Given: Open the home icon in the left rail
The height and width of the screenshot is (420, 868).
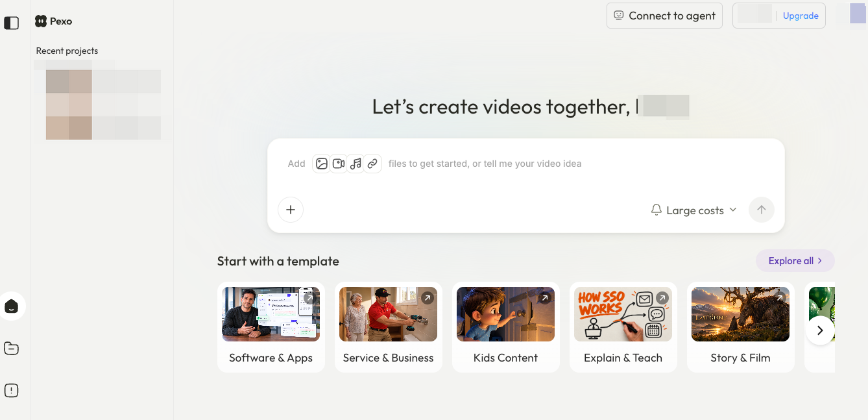Looking at the screenshot, I should point(12,306).
